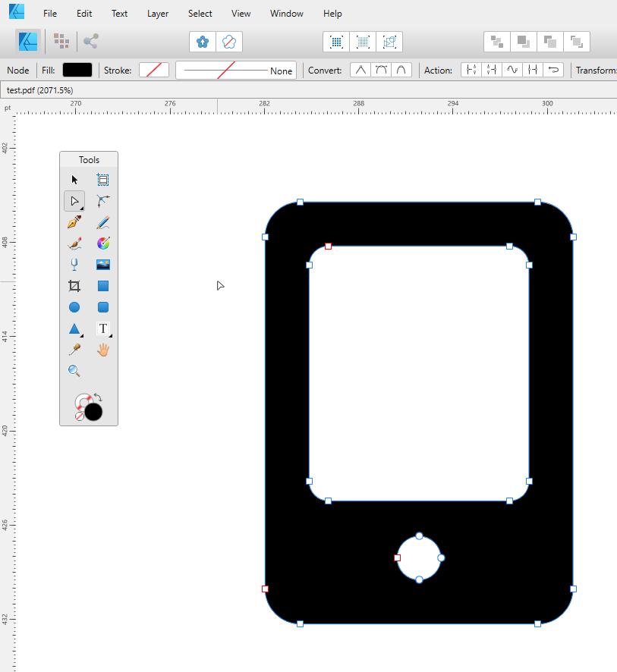Screen dimensions: 617x672
Task: Convert selected nodes to Smart
Action: click(401, 70)
